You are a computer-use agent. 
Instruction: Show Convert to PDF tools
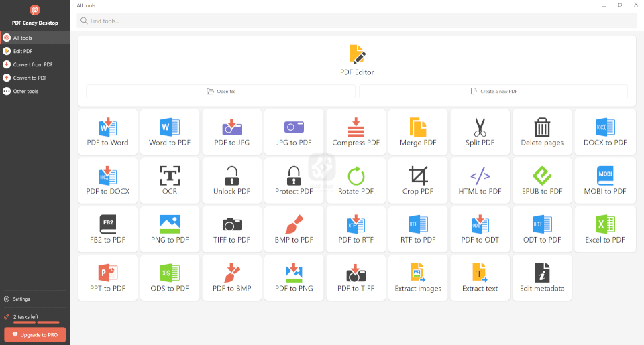click(x=35, y=78)
